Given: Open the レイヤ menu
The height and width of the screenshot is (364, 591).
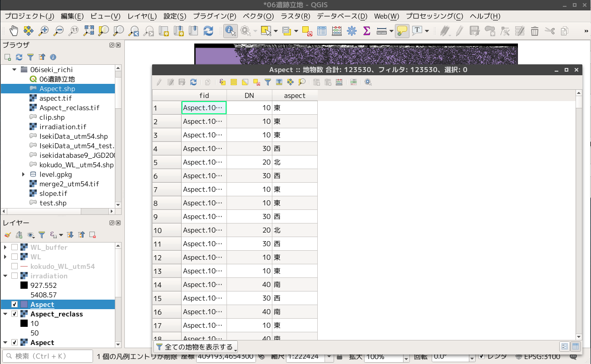Looking at the screenshot, I should [x=142, y=16].
